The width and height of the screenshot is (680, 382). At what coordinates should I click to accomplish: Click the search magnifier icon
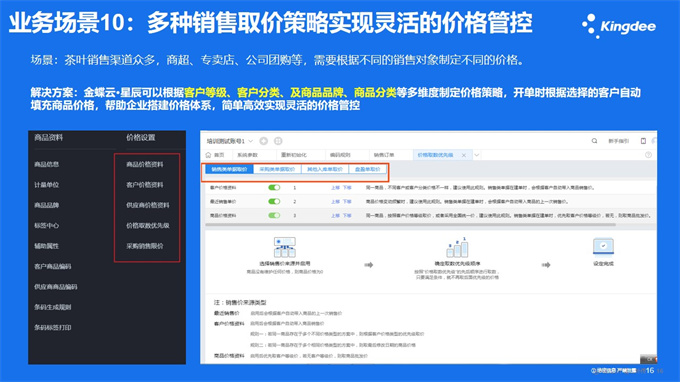pyautogui.click(x=594, y=141)
